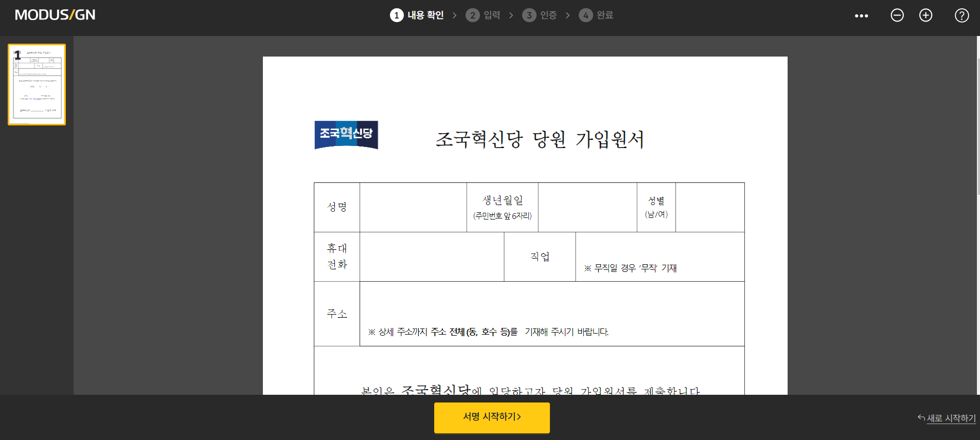980x440 pixels.
Task: Select step 1 내용 확인
Action: [x=417, y=15]
